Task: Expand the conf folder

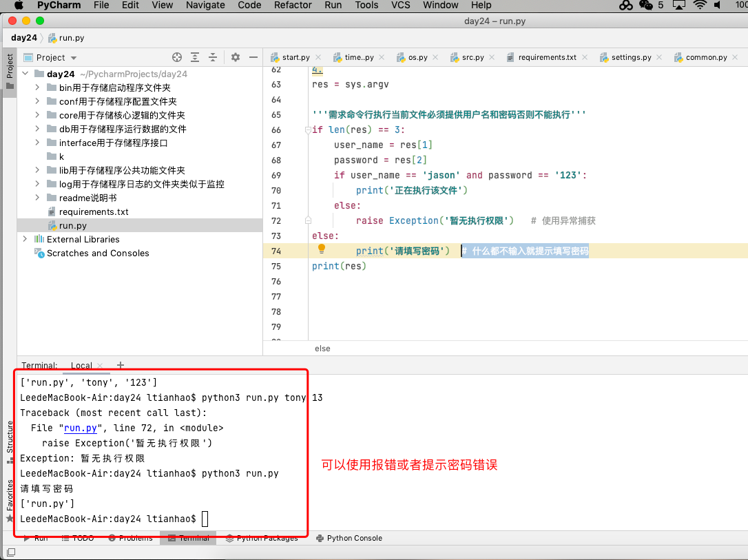Action: point(37,101)
